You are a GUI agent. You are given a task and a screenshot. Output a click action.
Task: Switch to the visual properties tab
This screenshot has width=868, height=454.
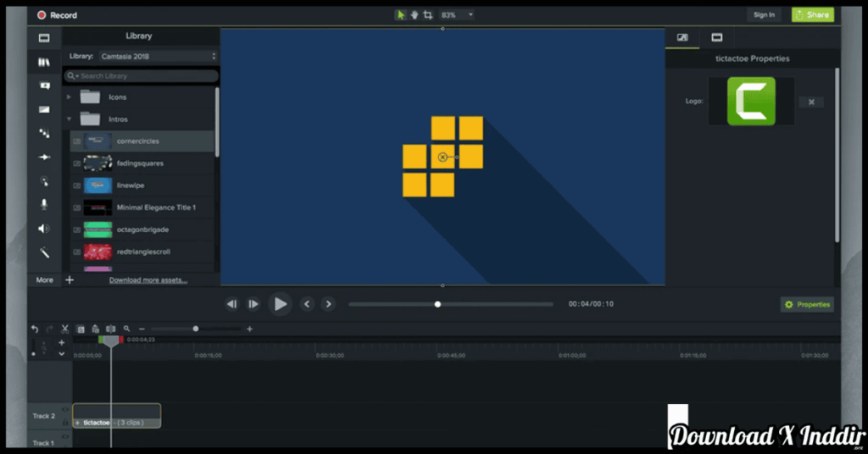click(x=682, y=37)
